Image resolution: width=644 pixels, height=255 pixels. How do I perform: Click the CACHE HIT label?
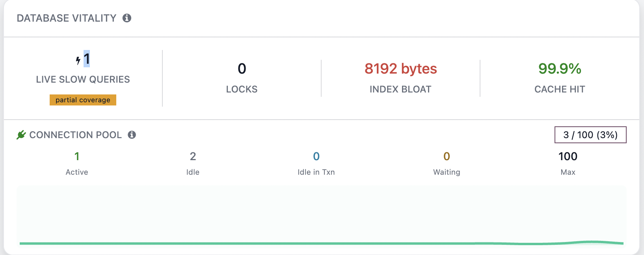coord(560,89)
